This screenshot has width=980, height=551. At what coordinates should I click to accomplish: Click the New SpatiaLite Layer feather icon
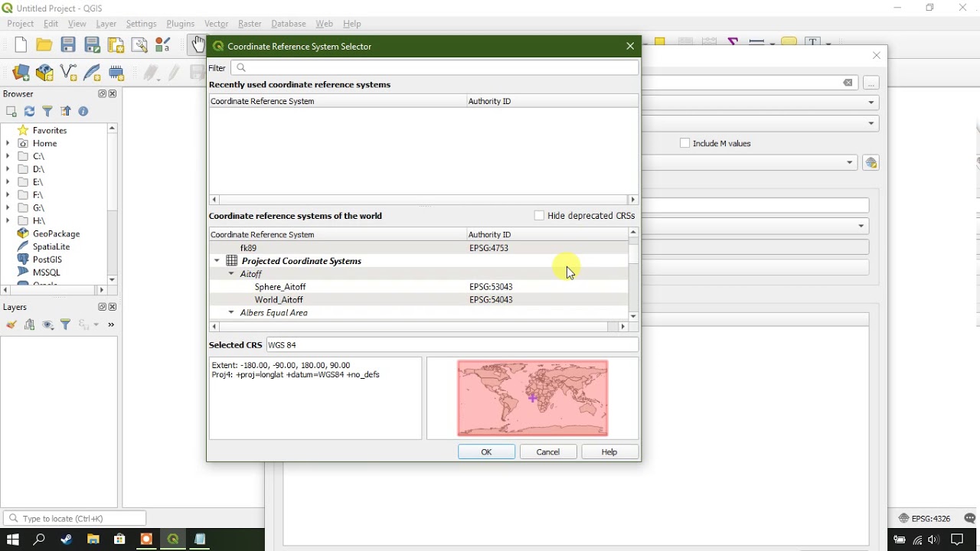click(x=93, y=73)
